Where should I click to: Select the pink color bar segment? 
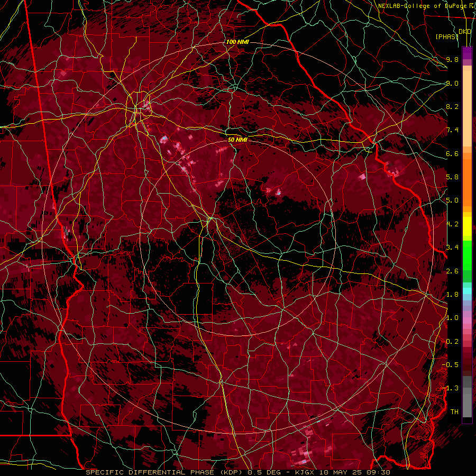click(x=467, y=321)
